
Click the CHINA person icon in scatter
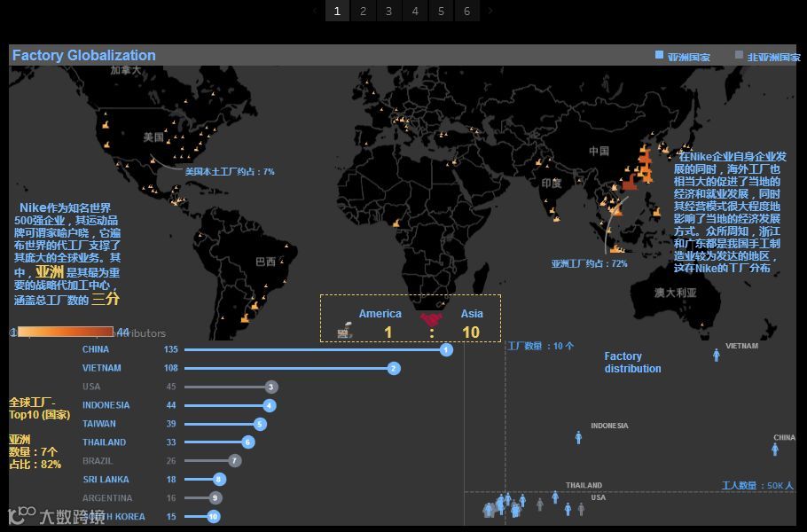775,450
